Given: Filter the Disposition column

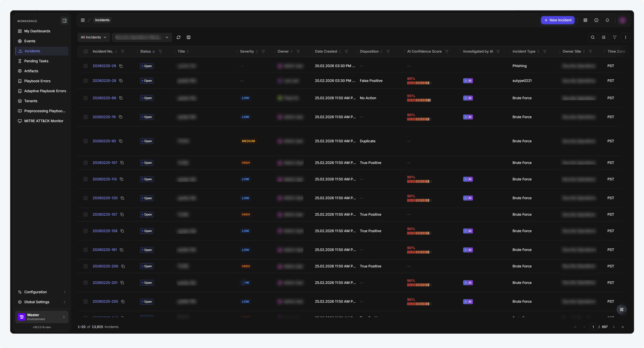Looking at the screenshot, I should 388,52.
